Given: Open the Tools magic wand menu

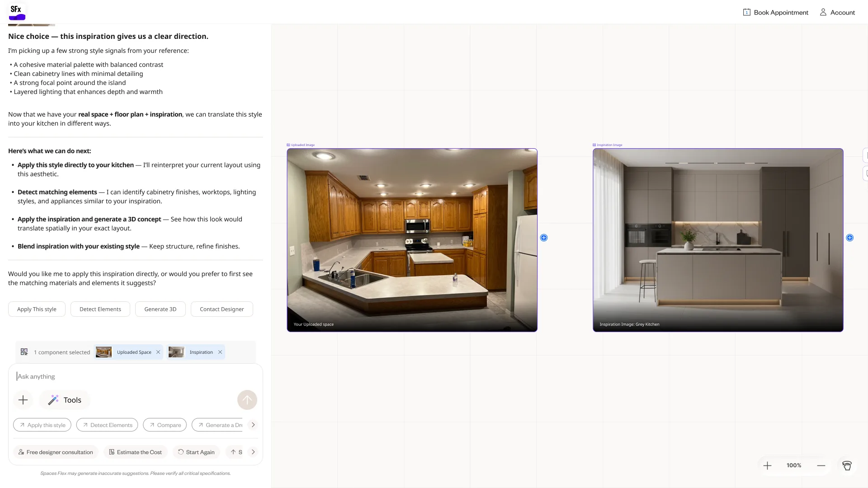Looking at the screenshot, I should click(x=65, y=400).
